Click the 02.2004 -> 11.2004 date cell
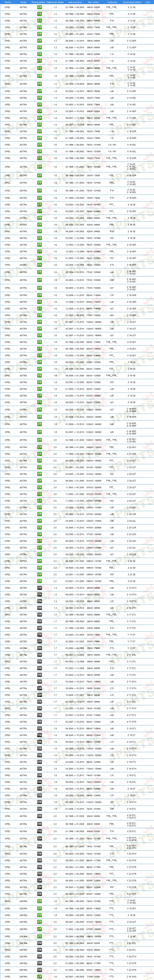This screenshot has height=980, width=154. coord(74,265)
